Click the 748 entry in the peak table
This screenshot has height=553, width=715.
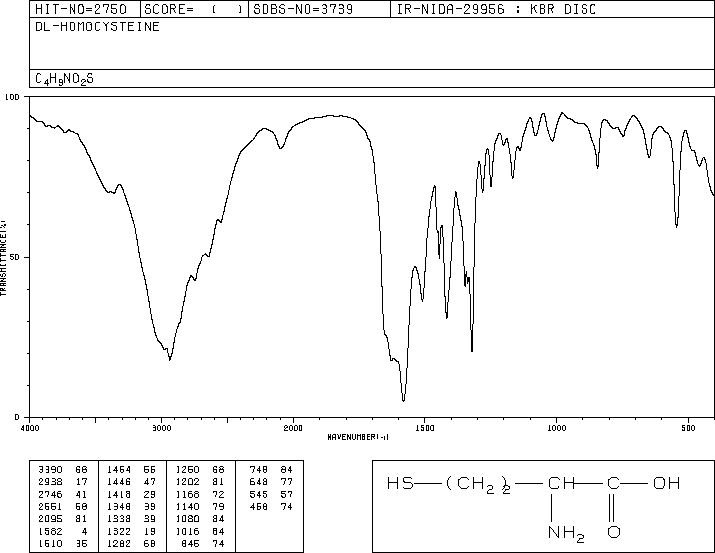pyautogui.click(x=259, y=470)
